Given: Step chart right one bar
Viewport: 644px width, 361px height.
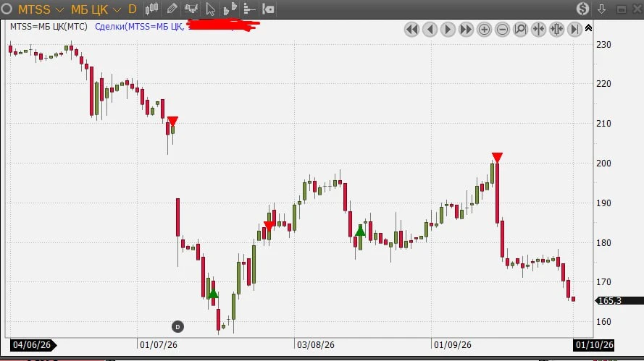Looking at the screenshot, I should pos(448,30).
